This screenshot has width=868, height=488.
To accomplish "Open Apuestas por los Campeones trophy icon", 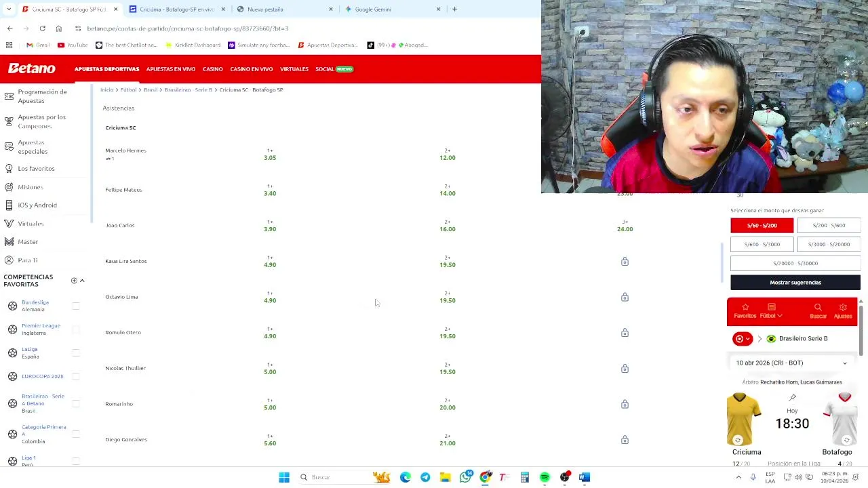I will (9, 121).
